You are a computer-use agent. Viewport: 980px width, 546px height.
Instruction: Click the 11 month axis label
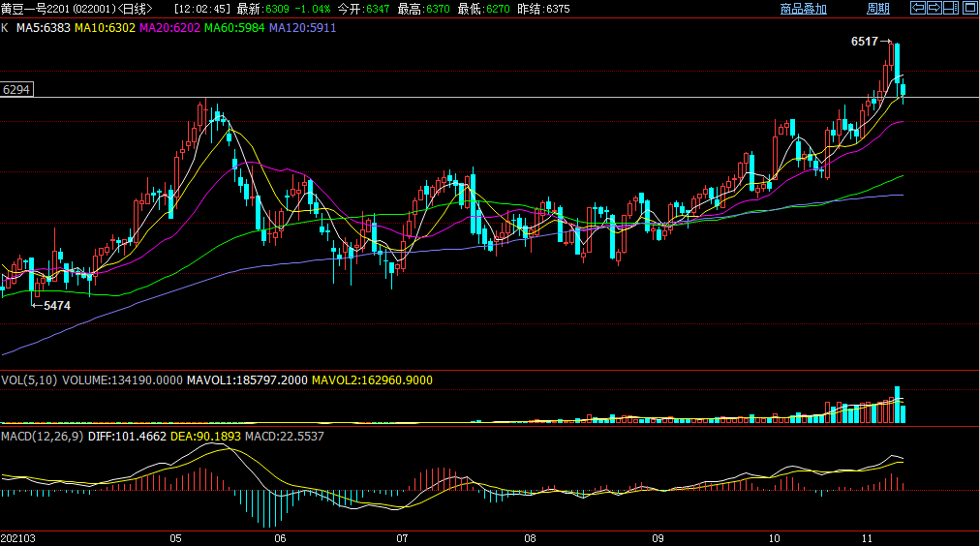click(x=867, y=538)
